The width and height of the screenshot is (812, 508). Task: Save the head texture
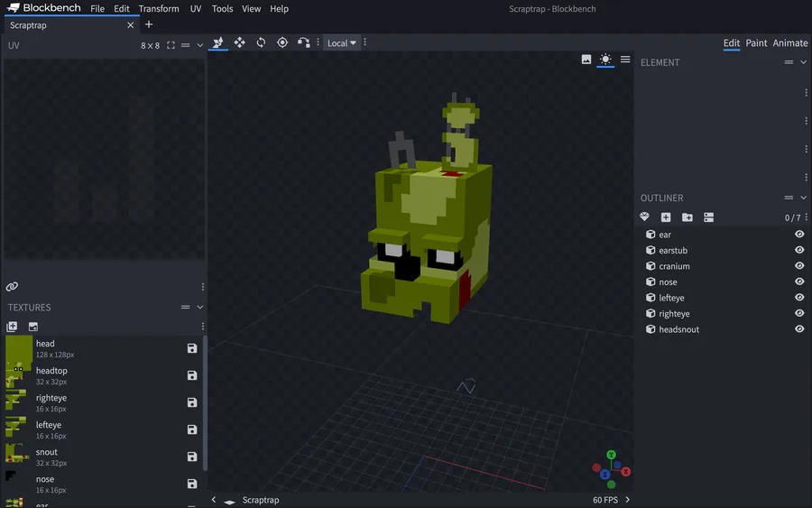click(x=192, y=348)
